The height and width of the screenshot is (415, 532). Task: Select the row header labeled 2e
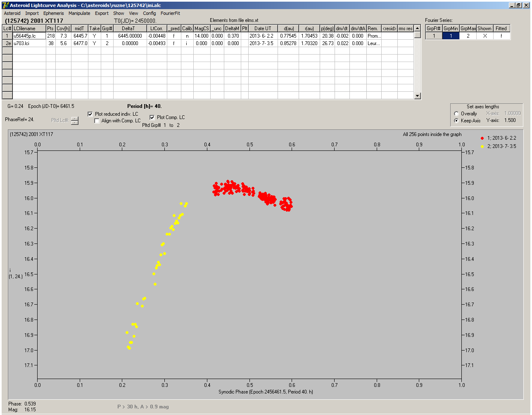click(7, 43)
